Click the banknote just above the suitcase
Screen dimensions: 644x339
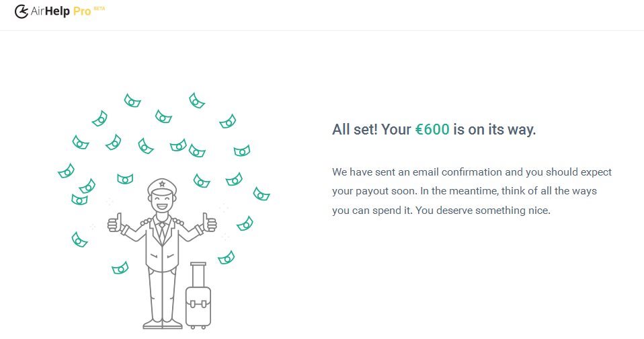point(227,258)
